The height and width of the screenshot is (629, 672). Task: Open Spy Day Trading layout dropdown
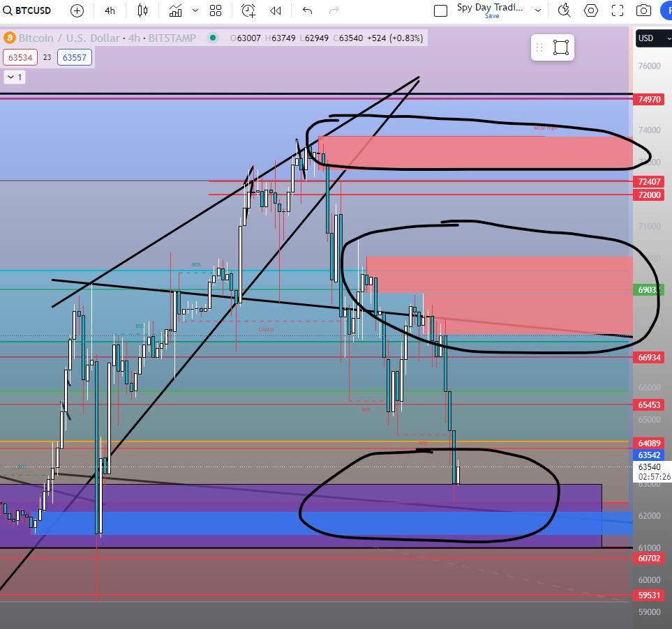[538, 10]
